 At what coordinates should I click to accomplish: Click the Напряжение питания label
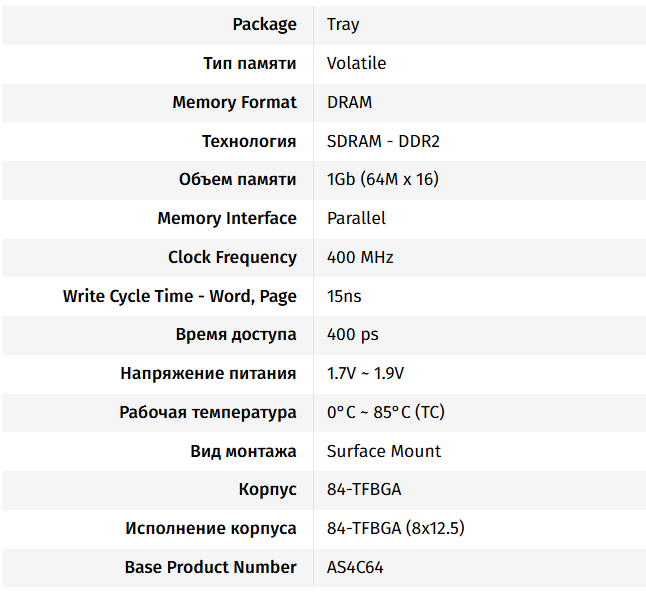click(x=208, y=374)
